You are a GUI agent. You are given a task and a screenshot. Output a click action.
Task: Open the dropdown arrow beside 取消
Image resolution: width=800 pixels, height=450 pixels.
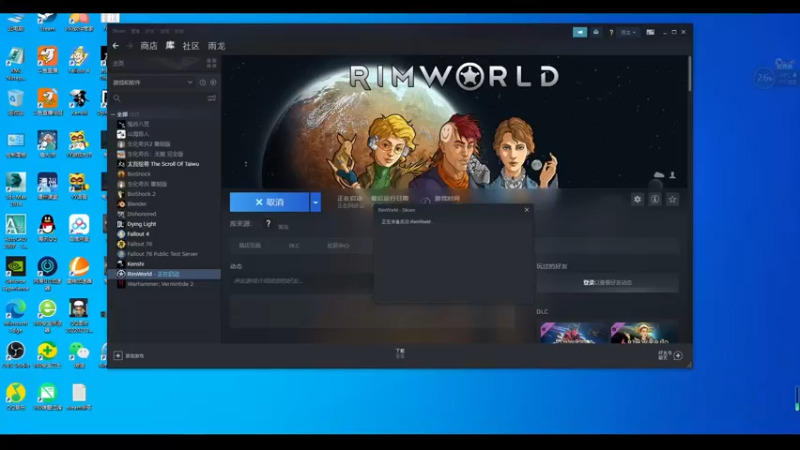point(315,202)
